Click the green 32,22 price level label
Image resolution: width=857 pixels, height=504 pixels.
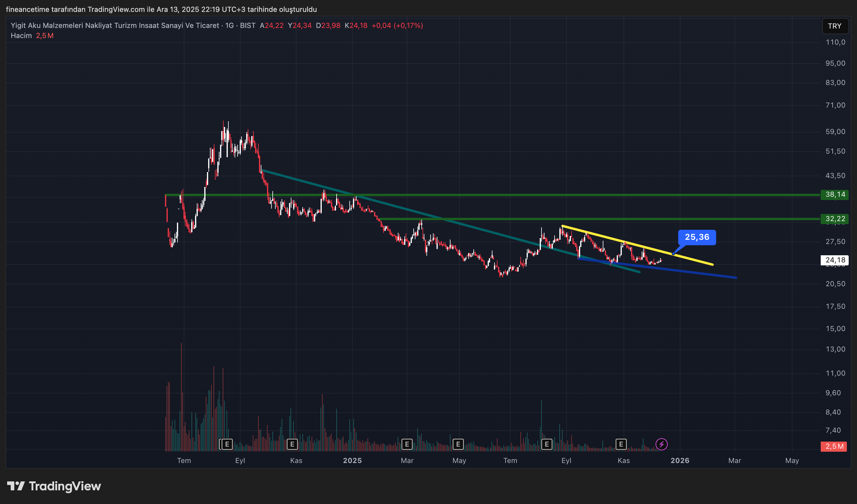click(835, 219)
